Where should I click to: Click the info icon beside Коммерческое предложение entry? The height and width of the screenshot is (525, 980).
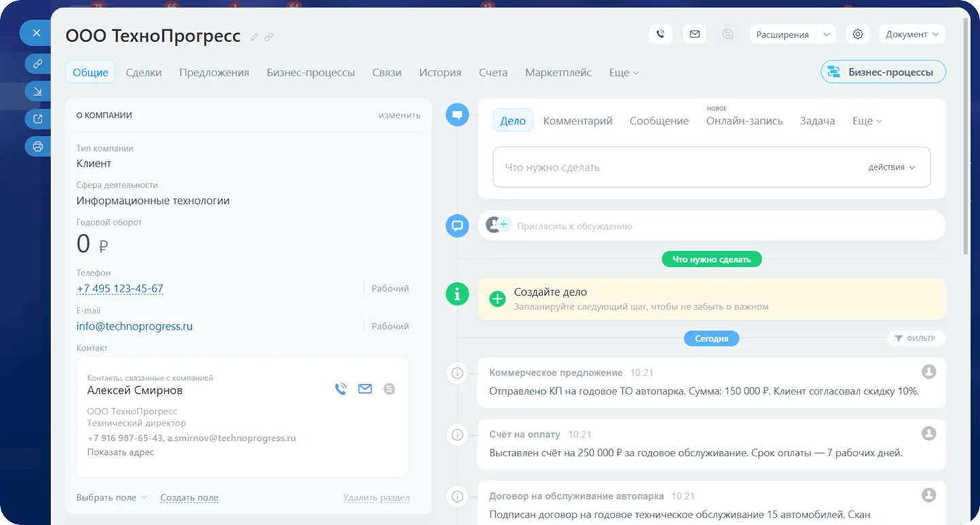(457, 373)
